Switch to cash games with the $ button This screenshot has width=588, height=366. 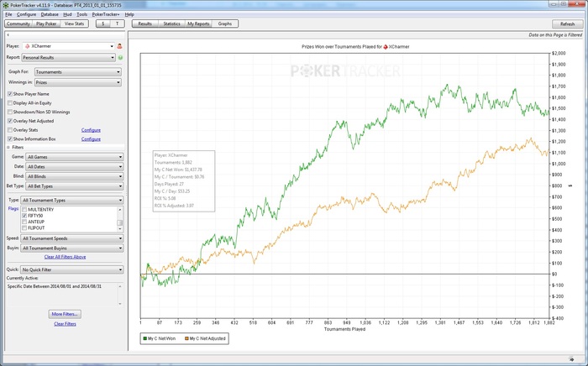tap(103, 24)
